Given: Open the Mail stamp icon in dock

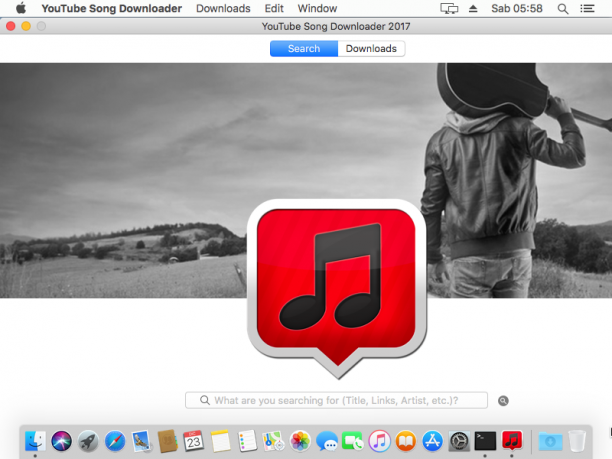Looking at the screenshot, I should tap(141, 441).
